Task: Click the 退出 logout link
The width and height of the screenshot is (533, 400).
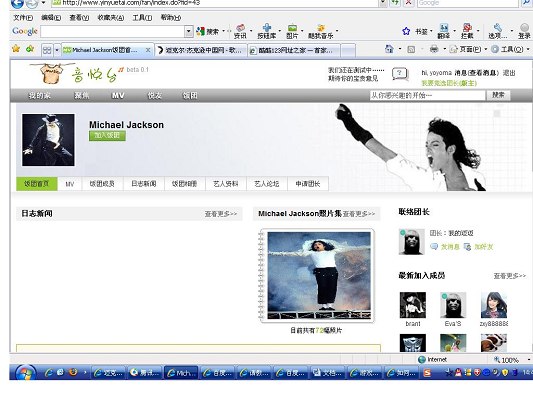Action: point(509,73)
